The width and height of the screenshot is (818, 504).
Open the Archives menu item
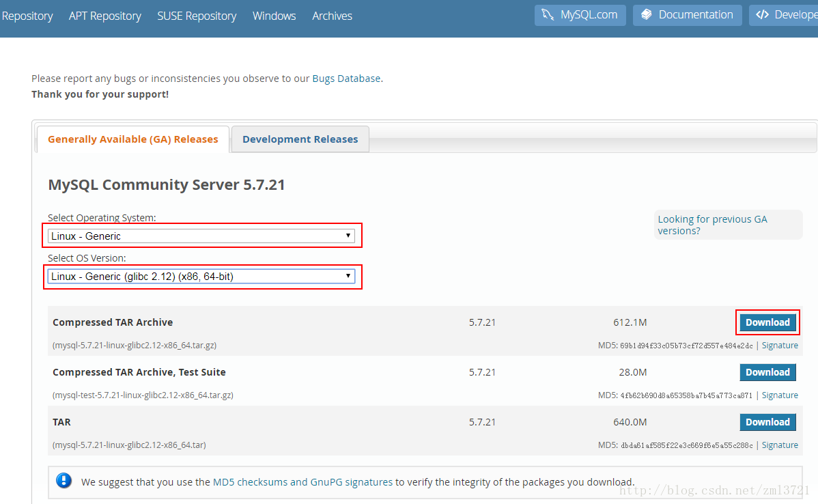(x=332, y=16)
